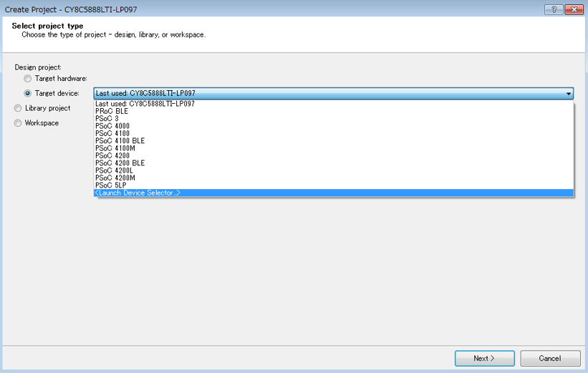Select PSoC 4100 BLE entry
Screen dimensions: 588x373
pos(333,141)
